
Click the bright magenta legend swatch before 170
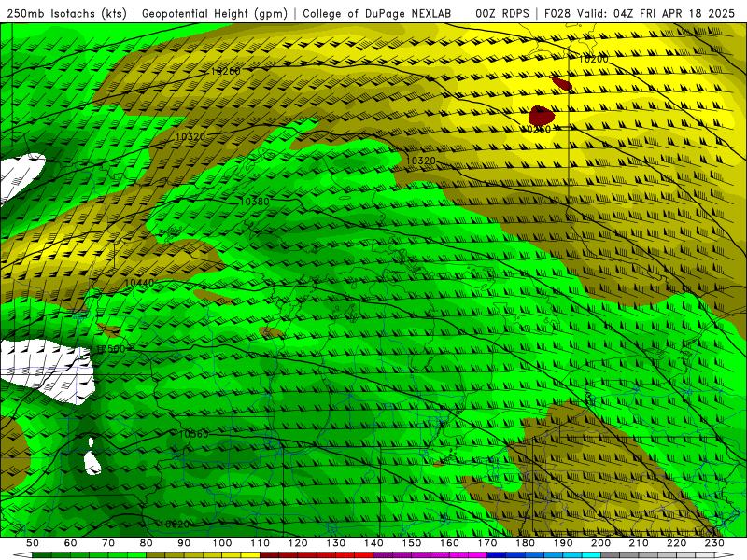[478, 554]
